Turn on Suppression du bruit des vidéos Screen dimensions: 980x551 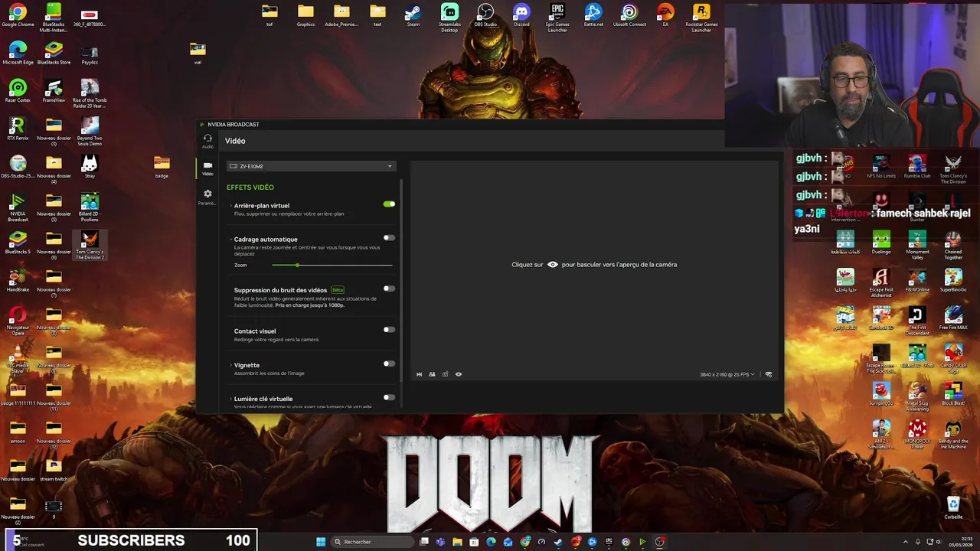click(x=389, y=289)
